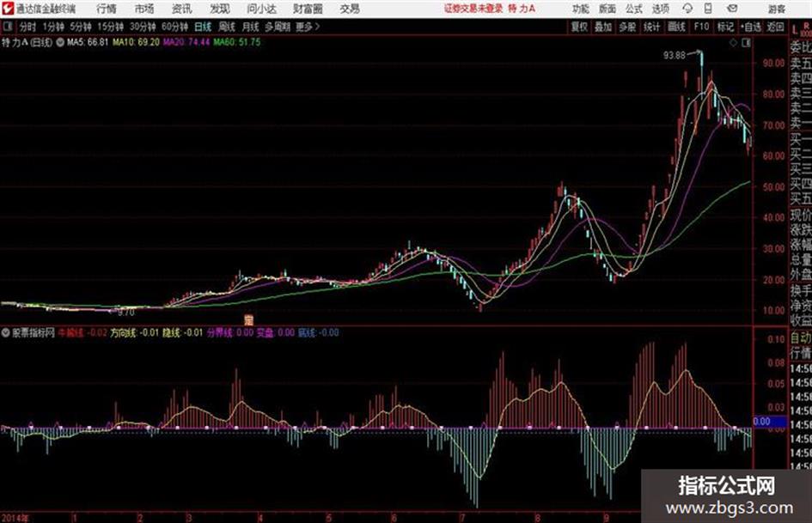Open the 交易 menu

pyautogui.click(x=350, y=9)
